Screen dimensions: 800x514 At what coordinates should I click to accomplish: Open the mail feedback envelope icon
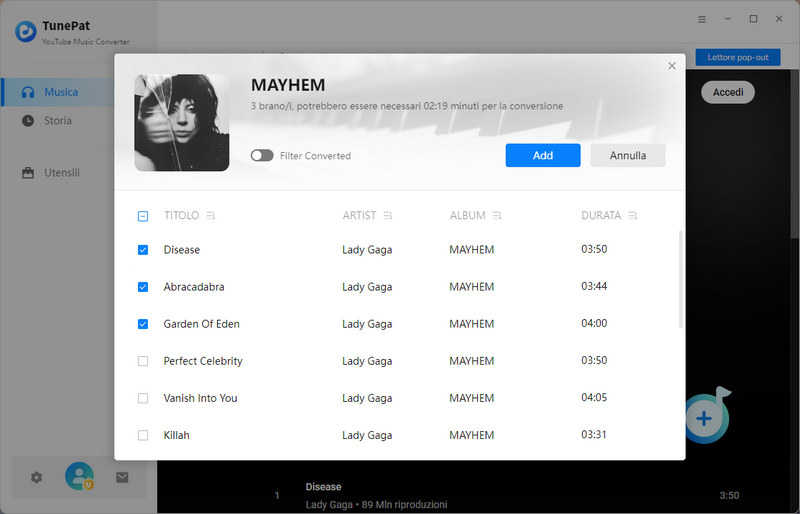pyautogui.click(x=122, y=478)
